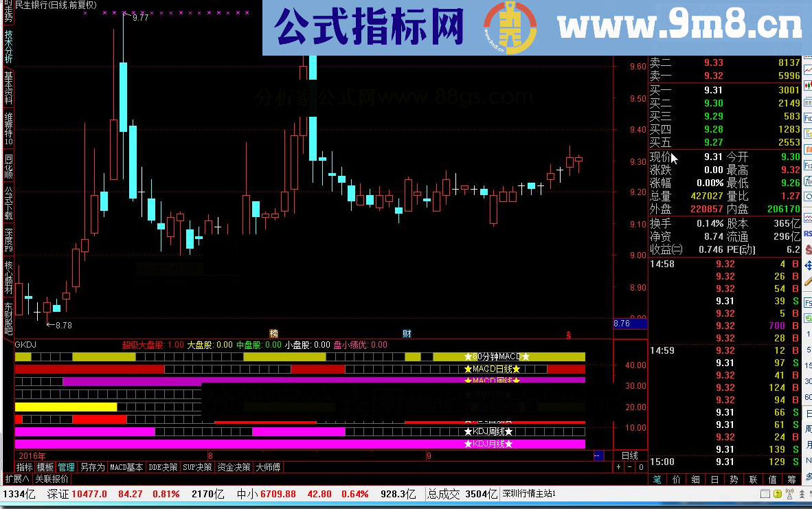The height and width of the screenshot is (509, 812).
Task: Click the page list icon in the bottom status bar
Action: pyautogui.click(x=765, y=493)
